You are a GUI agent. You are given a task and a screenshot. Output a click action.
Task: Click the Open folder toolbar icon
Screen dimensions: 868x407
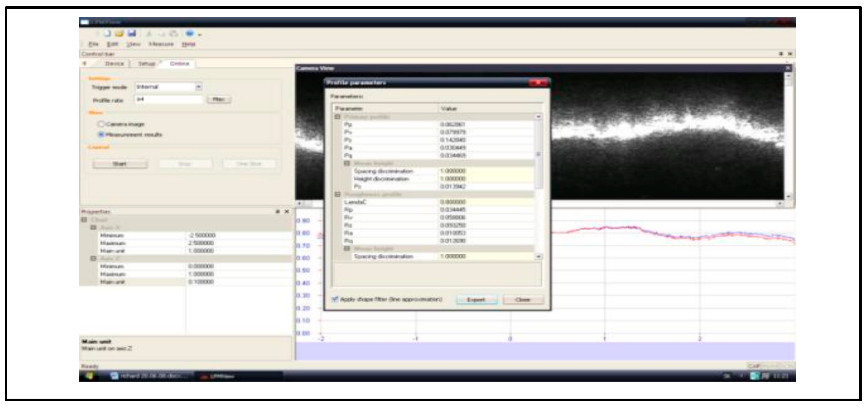(x=119, y=34)
